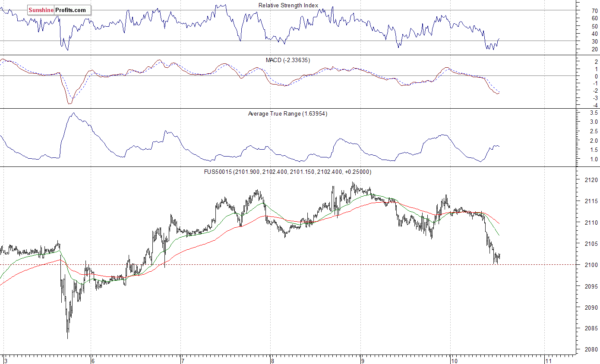Screen dimensions: 600x364
Task: Click the ATR 2.0 axis label
Action: pos(594,141)
